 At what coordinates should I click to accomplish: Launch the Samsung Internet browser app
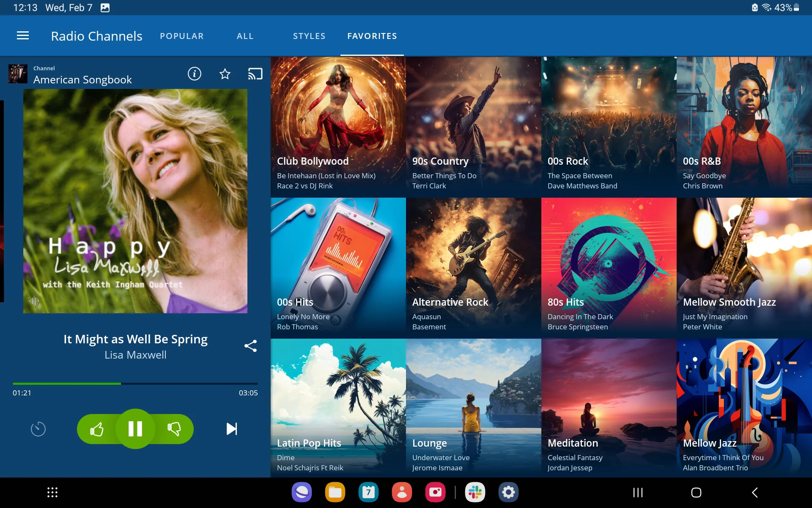click(302, 492)
